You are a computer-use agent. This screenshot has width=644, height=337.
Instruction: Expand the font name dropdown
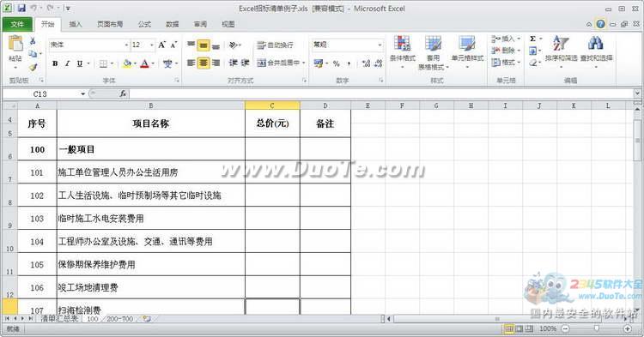(126, 45)
